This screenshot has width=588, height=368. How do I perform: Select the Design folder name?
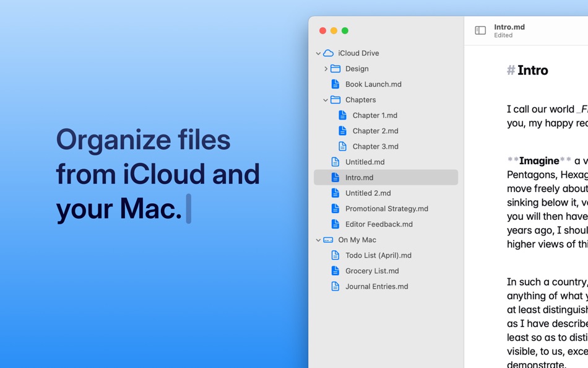click(x=357, y=69)
